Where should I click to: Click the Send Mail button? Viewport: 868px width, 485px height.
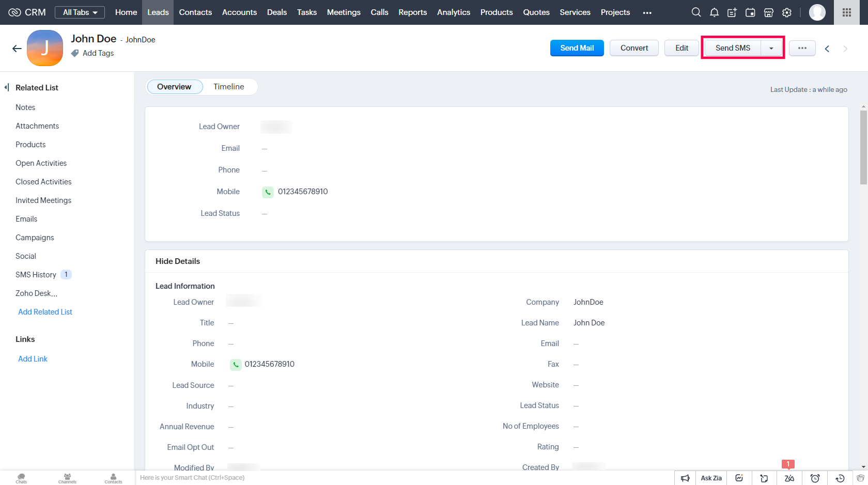(577, 48)
